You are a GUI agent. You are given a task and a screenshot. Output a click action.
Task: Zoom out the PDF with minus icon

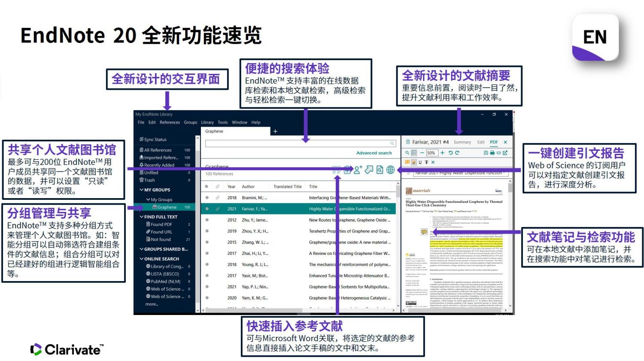point(422,153)
